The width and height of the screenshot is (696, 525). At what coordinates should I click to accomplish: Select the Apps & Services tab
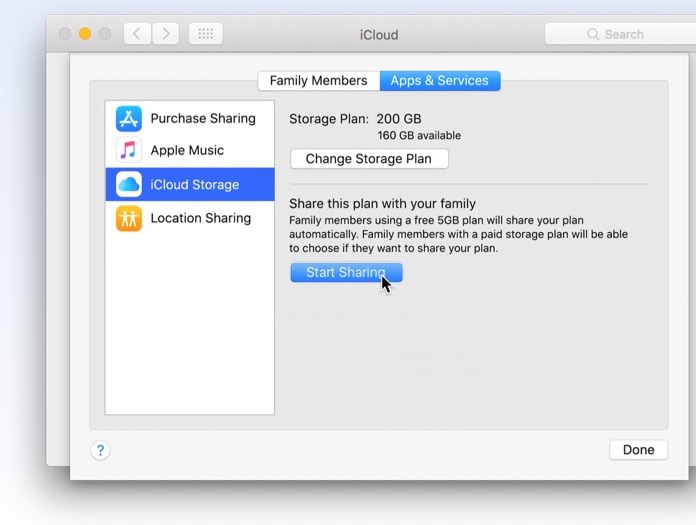coord(440,81)
